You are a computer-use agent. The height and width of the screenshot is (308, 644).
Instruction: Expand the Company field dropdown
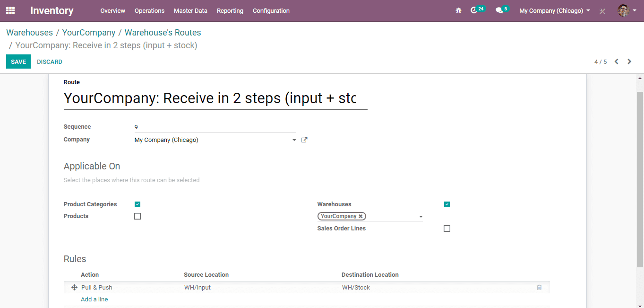pos(294,140)
